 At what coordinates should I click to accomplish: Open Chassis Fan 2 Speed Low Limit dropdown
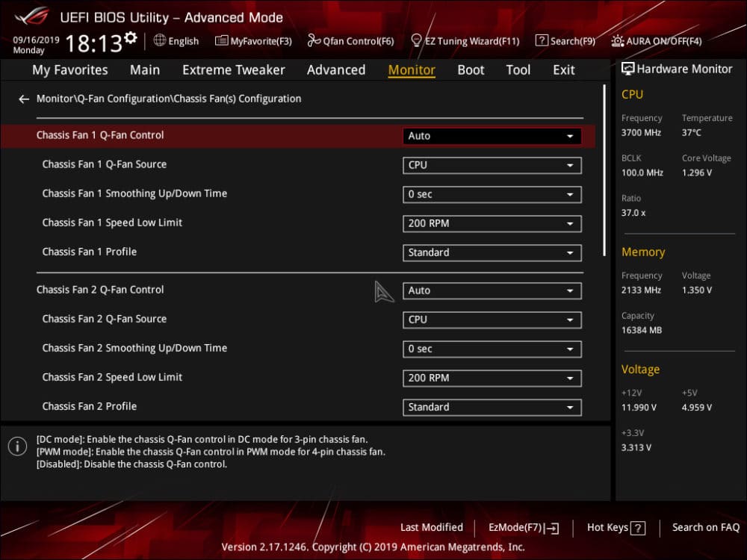point(492,378)
